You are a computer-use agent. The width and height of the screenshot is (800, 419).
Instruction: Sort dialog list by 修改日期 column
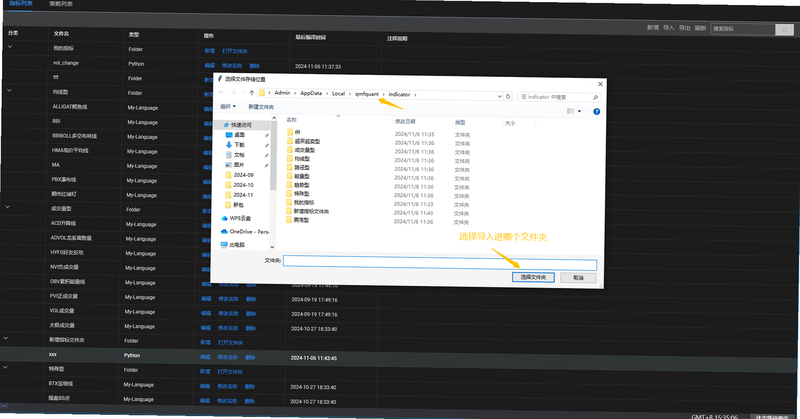[x=405, y=121]
